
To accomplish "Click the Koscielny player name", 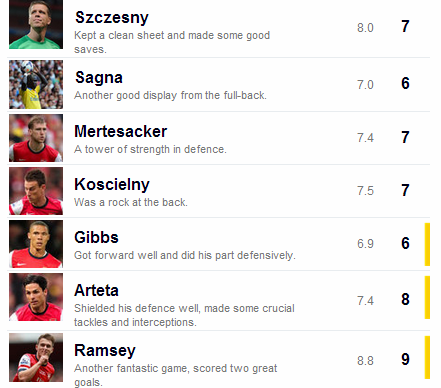I will coord(112,185).
